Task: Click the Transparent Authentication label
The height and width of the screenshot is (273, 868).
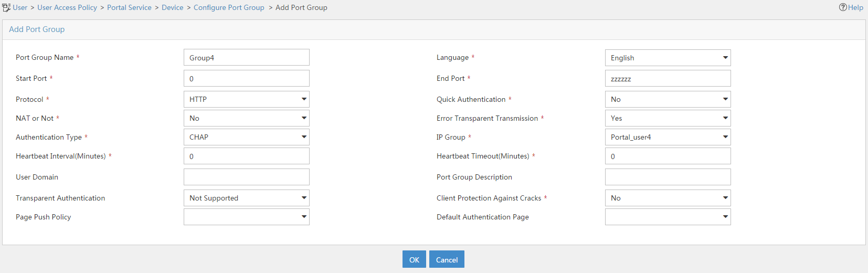Action: (60, 198)
